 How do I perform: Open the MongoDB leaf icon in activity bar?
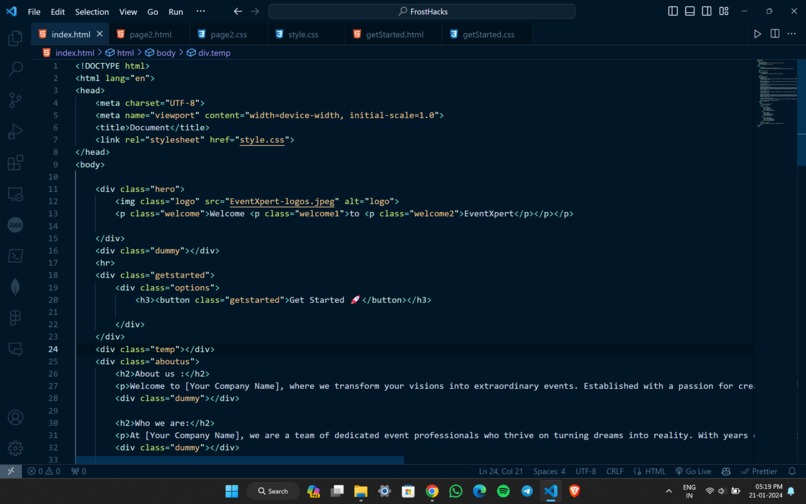click(x=15, y=287)
